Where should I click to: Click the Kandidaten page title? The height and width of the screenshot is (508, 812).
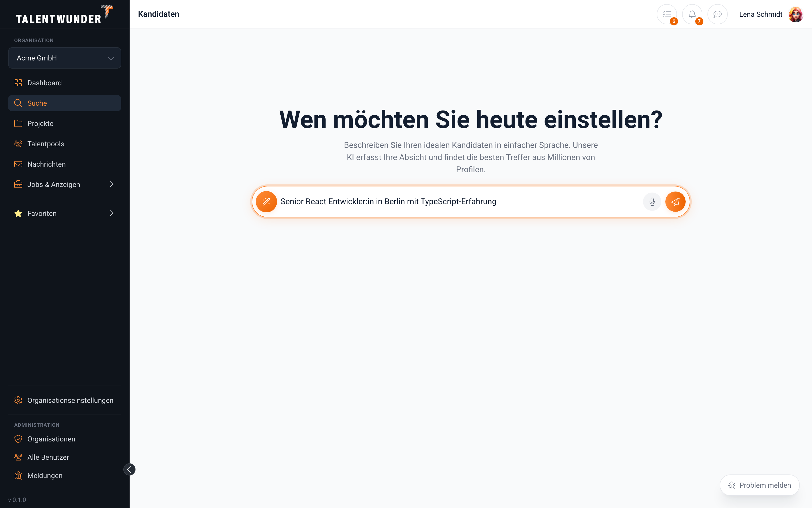pyautogui.click(x=159, y=14)
